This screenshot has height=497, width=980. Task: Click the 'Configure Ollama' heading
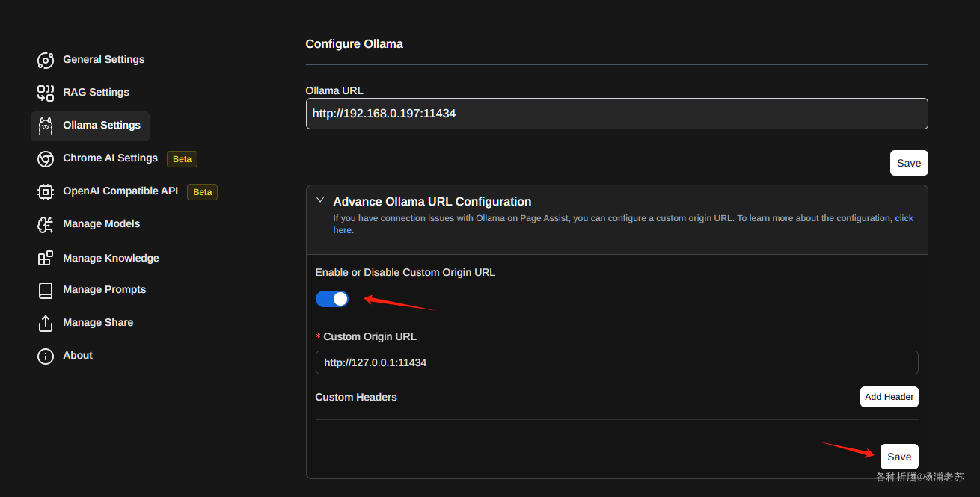[x=355, y=44]
